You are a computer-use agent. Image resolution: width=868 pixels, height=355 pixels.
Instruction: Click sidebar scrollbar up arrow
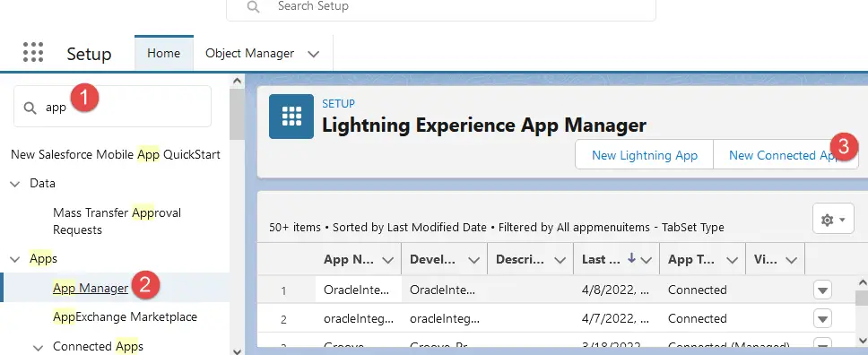tap(237, 82)
